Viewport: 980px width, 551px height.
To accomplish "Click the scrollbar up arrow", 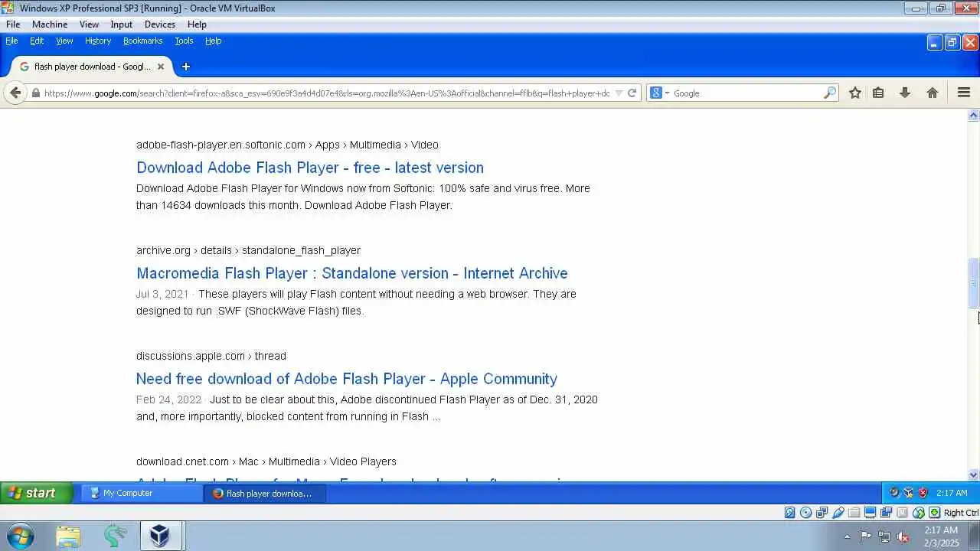I will 974,116.
